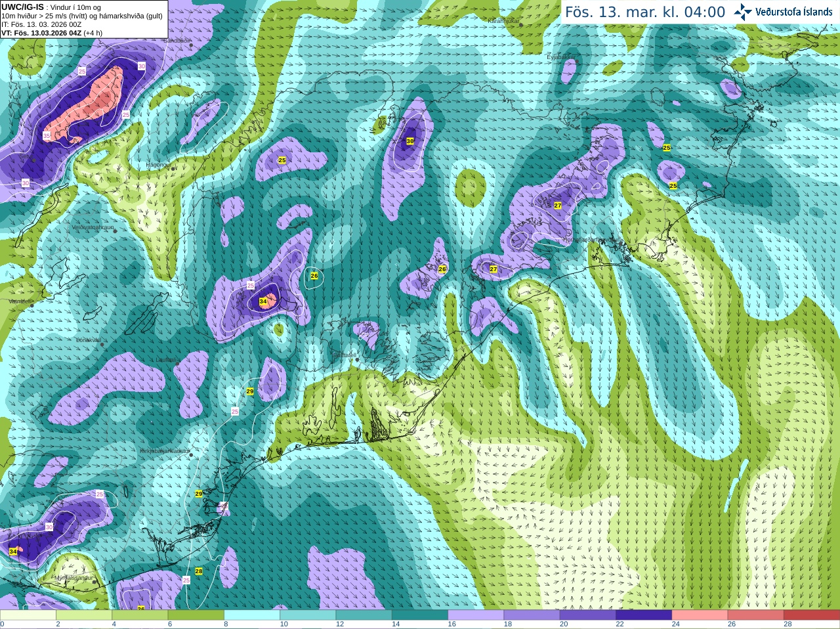Select the legend swatch above 28 m/s
The image size is (840, 629).
point(812,615)
